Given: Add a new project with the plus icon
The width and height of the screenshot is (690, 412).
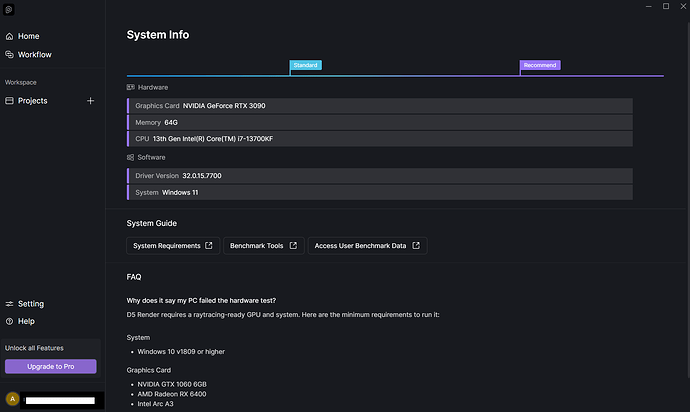Looking at the screenshot, I should tap(90, 101).
